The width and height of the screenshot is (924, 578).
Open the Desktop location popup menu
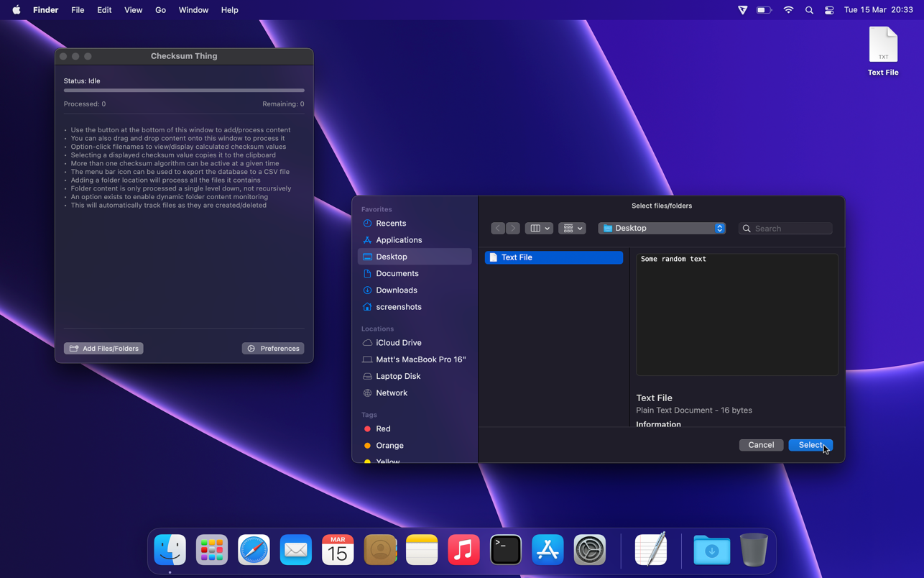pyautogui.click(x=662, y=229)
